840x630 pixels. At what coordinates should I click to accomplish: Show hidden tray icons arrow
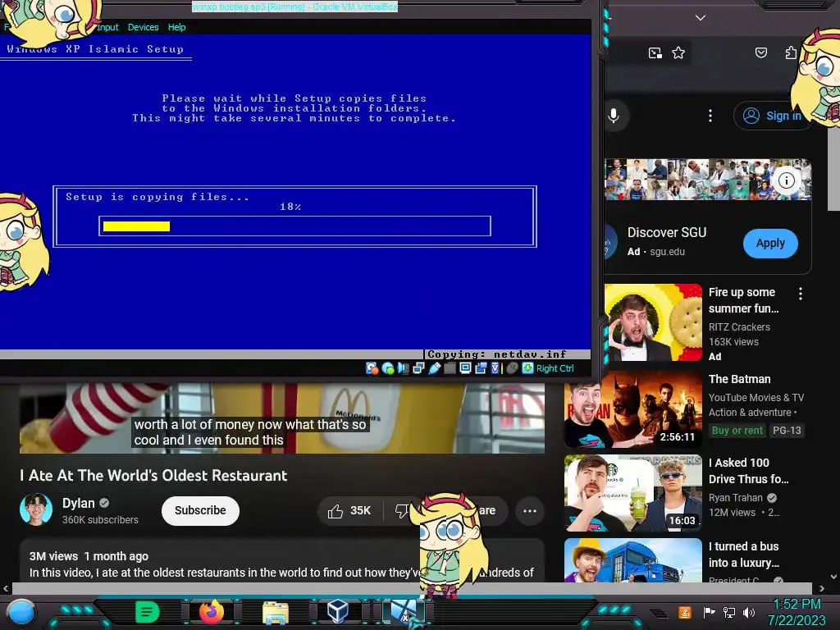[x=660, y=613]
